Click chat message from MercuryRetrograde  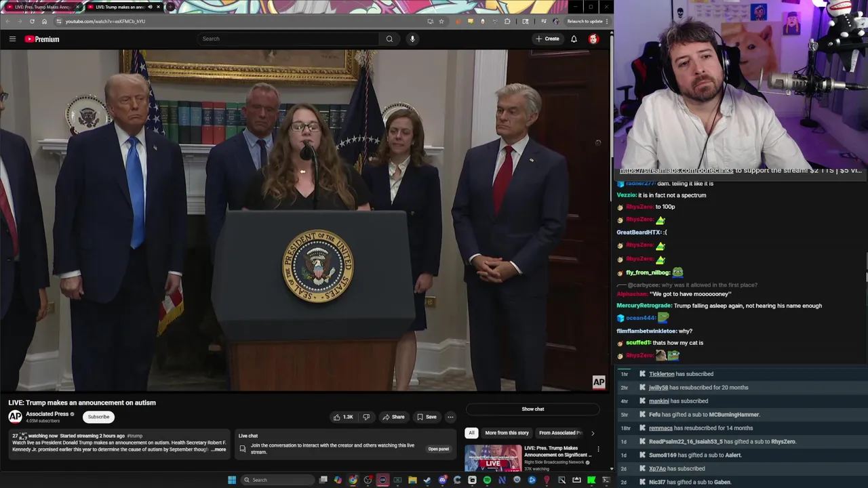(x=719, y=306)
